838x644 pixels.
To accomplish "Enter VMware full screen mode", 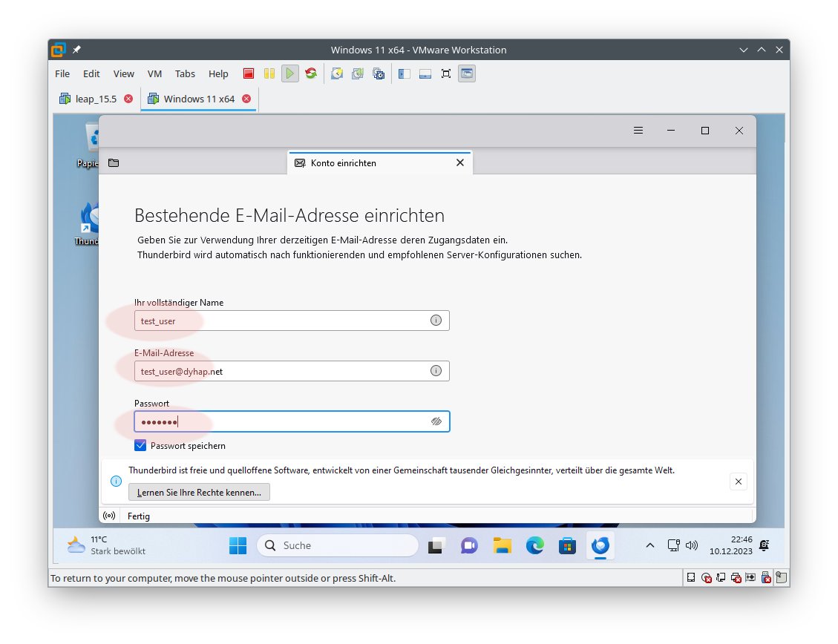I will tap(446, 73).
